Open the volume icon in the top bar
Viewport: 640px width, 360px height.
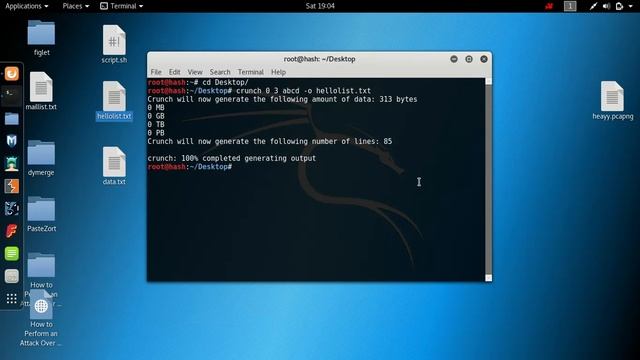click(x=607, y=6)
